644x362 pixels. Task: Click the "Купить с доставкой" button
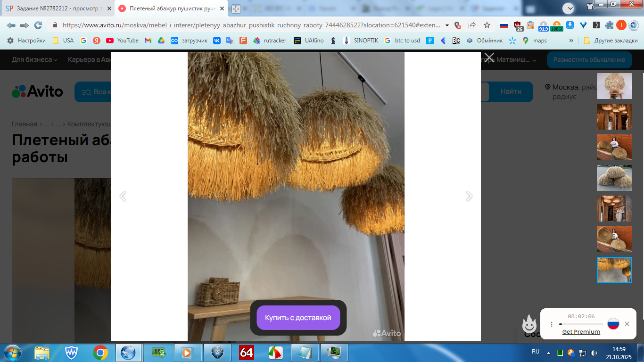pyautogui.click(x=298, y=318)
